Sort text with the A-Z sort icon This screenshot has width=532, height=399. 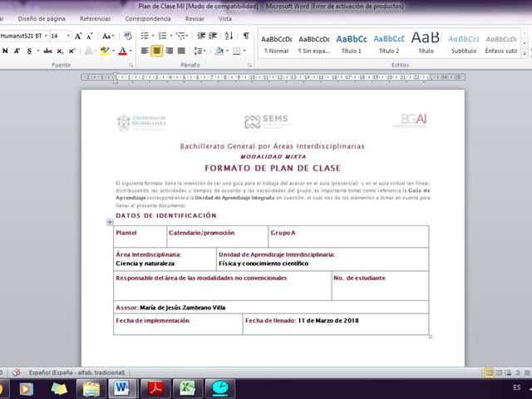click(x=229, y=36)
